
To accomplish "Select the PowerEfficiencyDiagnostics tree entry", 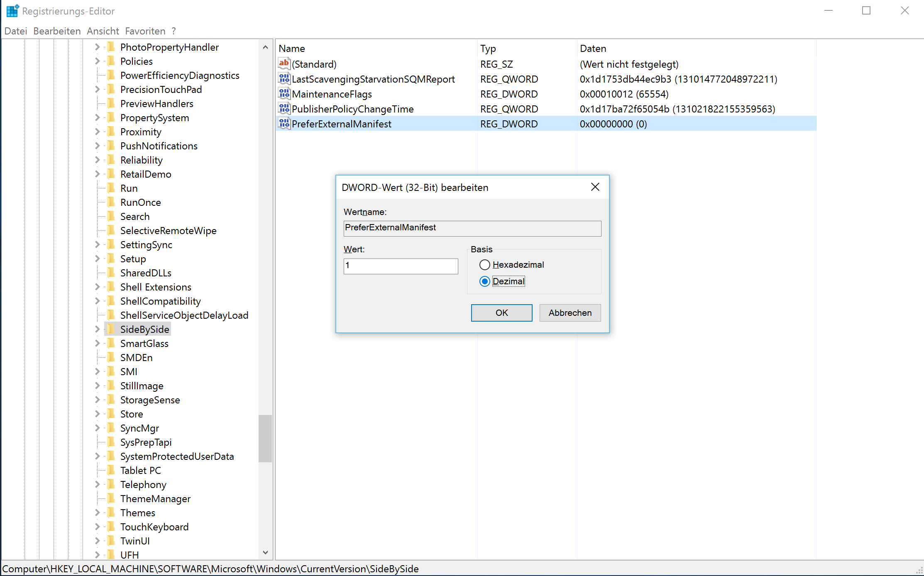I will pyautogui.click(x=180, y=75).
